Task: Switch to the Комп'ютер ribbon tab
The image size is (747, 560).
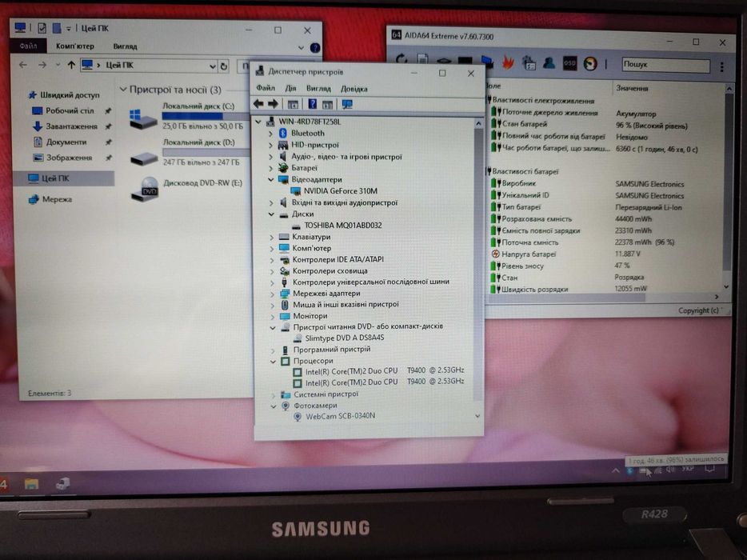Action: tap(75, 46)
